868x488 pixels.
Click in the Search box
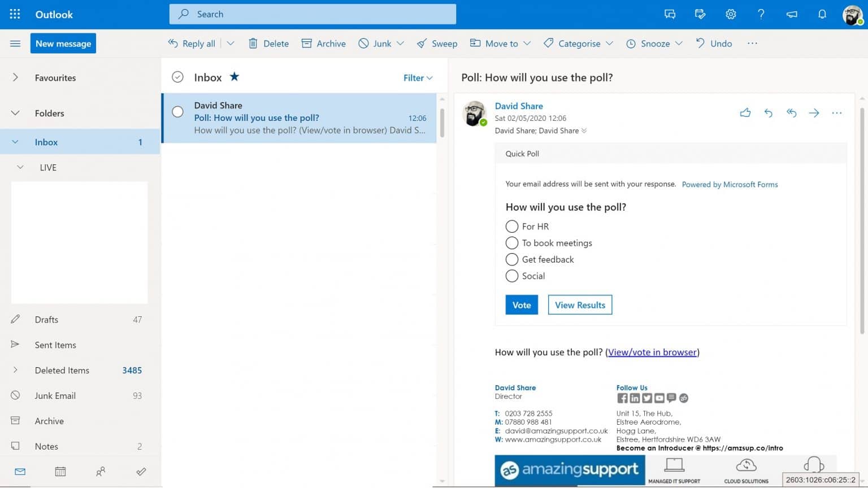313,14
